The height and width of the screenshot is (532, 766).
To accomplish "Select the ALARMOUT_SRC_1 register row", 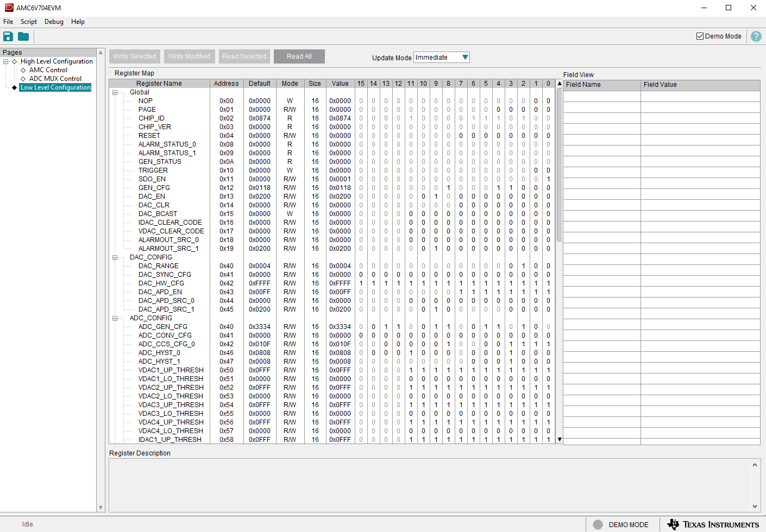I will click(332, 249).
